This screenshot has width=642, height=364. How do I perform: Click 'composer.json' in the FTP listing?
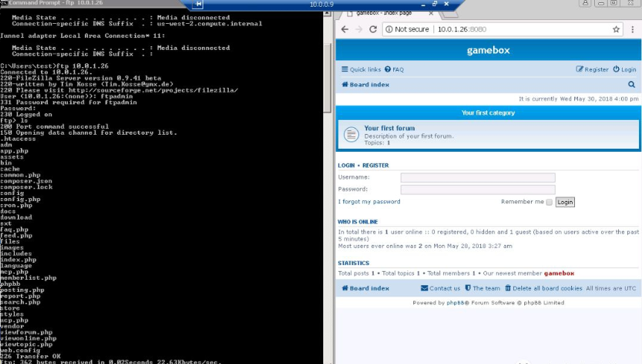click(26, 181)
